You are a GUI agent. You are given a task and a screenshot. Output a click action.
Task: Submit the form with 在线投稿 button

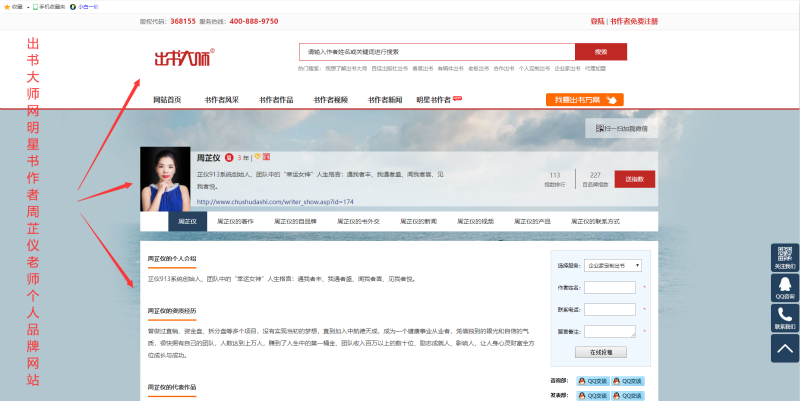607,352
